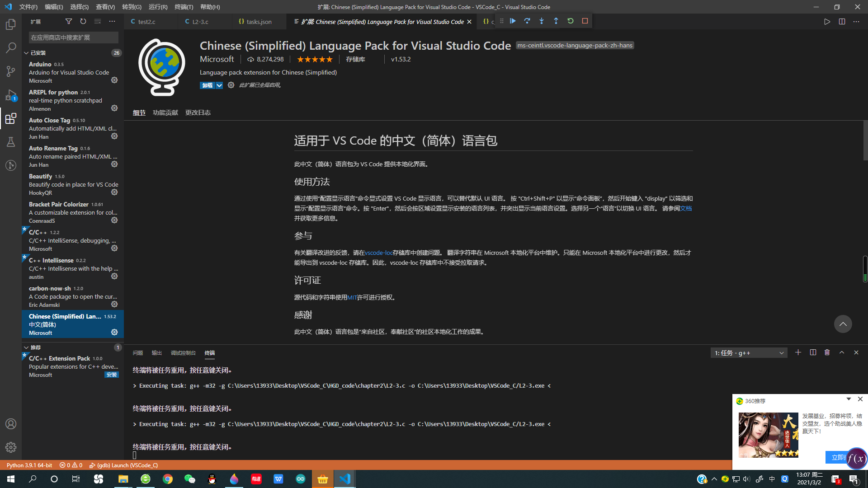Viewport: 868px width, 488px height.
Task: Step into in debug toolbar
Action: point(542,21)
